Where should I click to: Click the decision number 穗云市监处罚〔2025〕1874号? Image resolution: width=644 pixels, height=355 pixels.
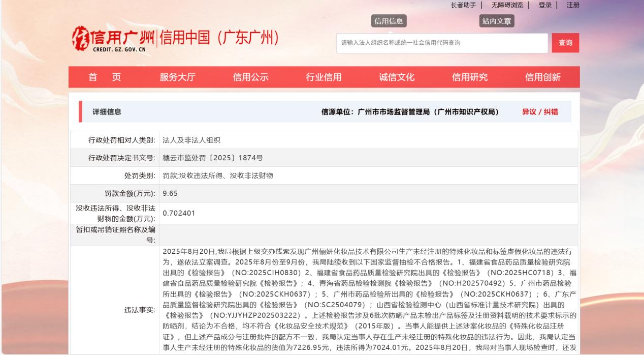click(x=212, y=158)
